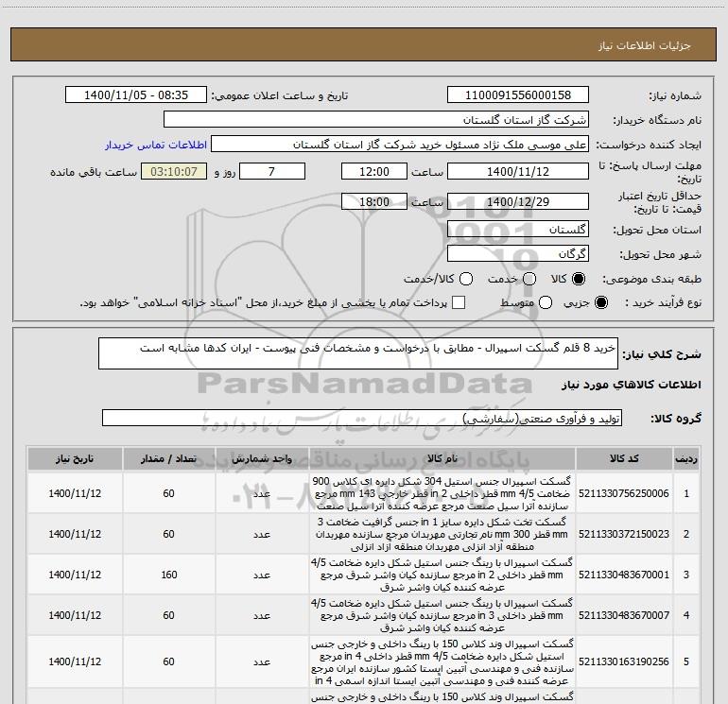Click the price validity date 1400/12/29 field
Screen dimensions: 728x704
coord(518,202)
